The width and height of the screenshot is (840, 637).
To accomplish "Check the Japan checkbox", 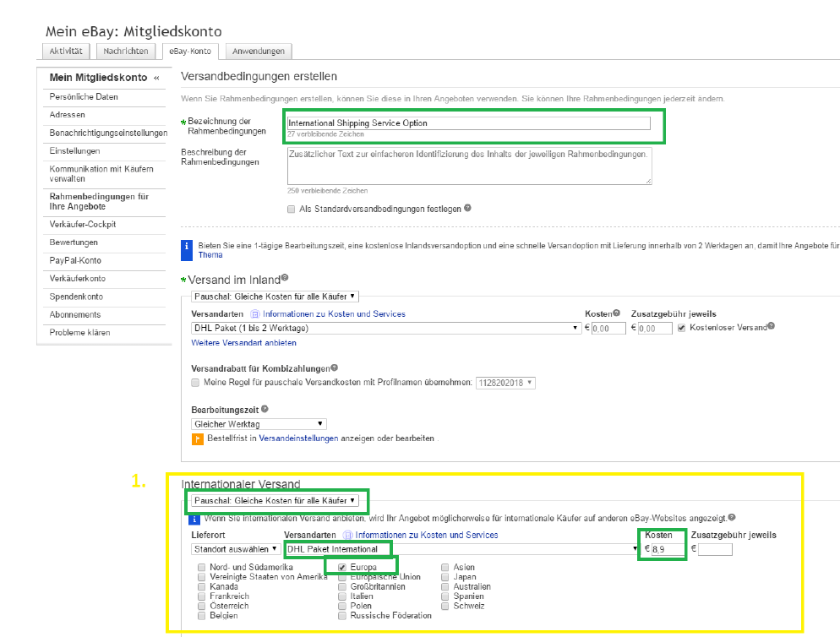I will [x=446, y=577].
